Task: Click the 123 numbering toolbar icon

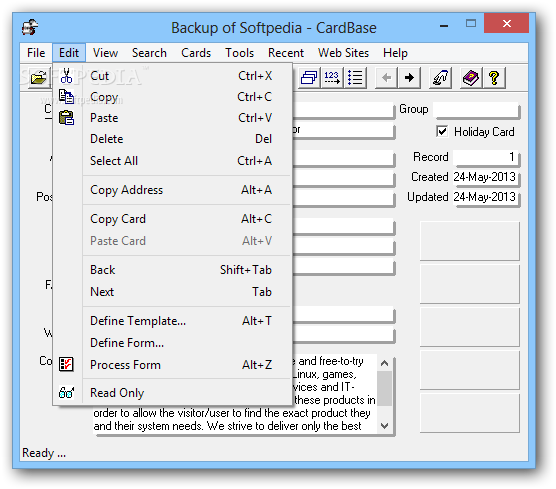Action: (x=332, y=78)
